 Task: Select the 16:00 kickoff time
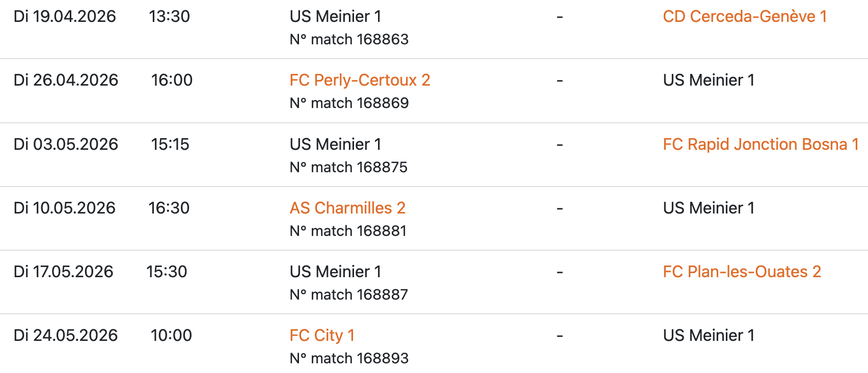point(172,80)
